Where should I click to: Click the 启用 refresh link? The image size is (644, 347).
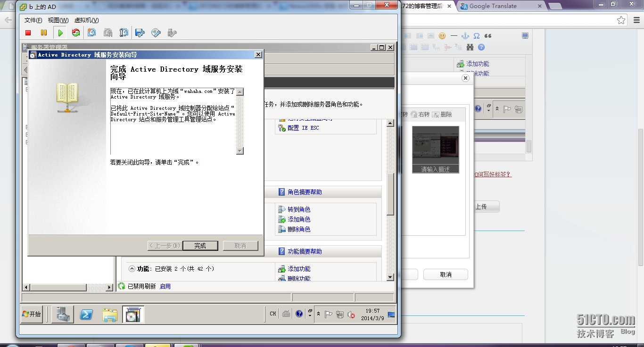click(x=165, y=286)
